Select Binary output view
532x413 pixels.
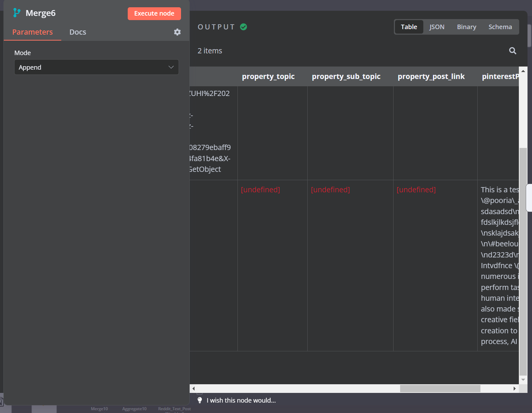click(466, 27)
